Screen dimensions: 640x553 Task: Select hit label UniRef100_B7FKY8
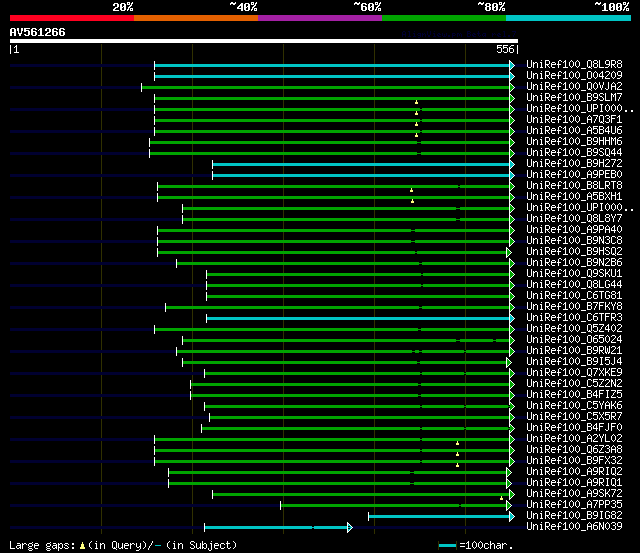[x=574, y=307]
